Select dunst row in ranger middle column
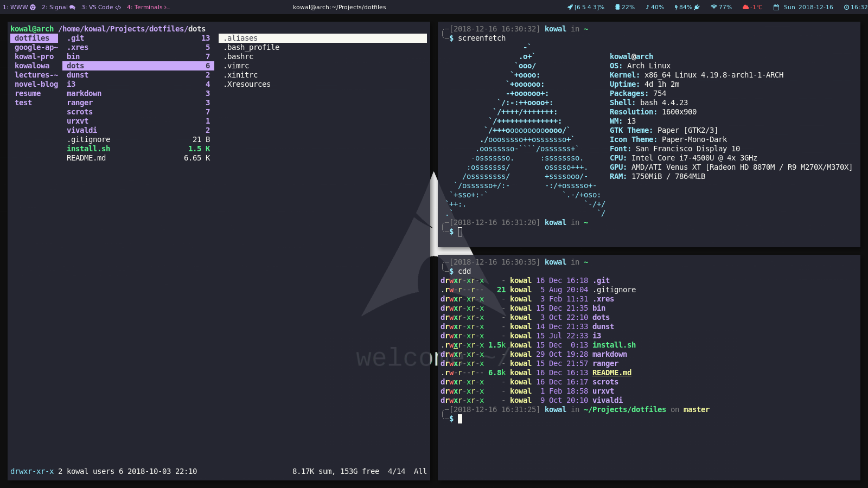The width and height of the screenshot is (868, 488). click(138, 75)
